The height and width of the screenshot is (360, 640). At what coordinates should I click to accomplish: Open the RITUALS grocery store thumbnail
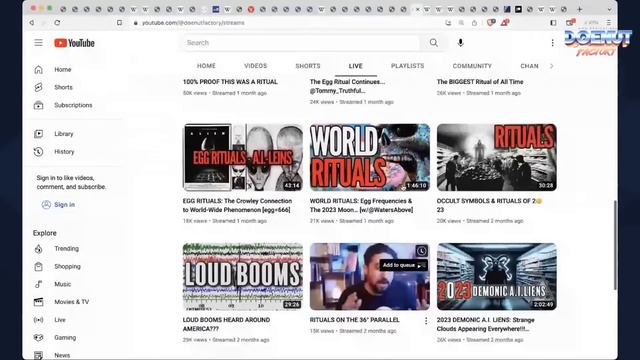496,158
